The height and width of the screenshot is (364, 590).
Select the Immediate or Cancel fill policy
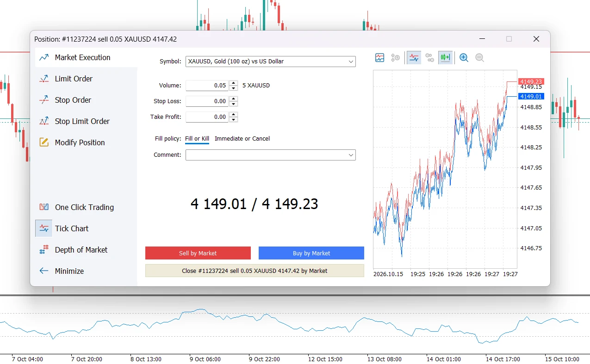coord(242,139)
